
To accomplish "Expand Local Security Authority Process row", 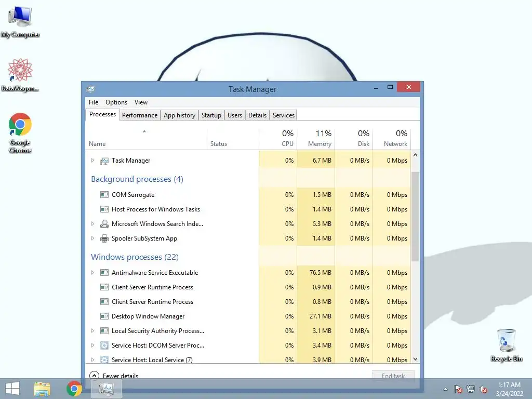I will pyautogui.click(x=92, y=331).
